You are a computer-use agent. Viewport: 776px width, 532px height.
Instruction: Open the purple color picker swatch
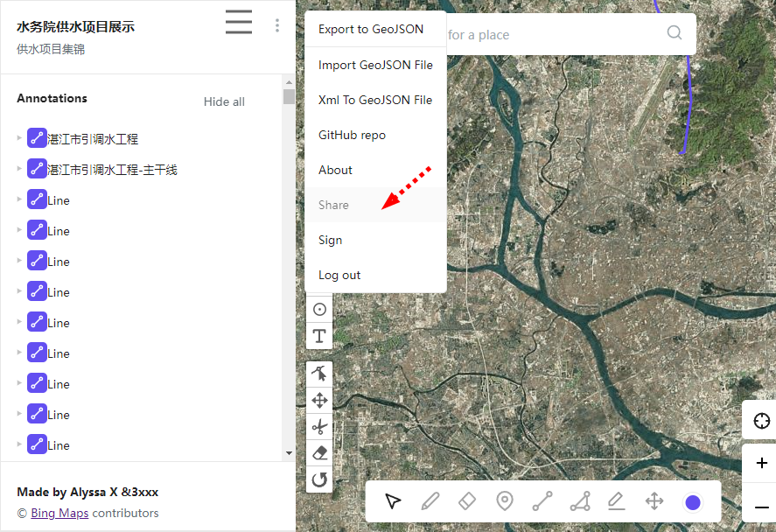(x=693, y=502)
